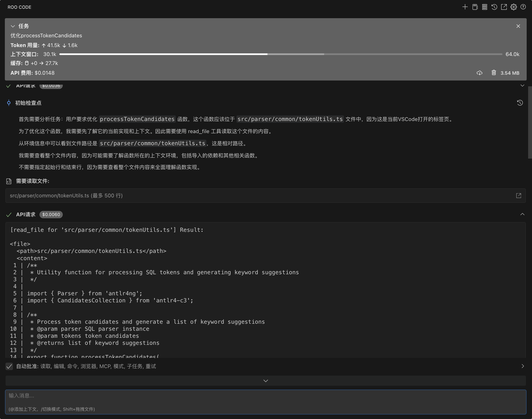Open Roo Code settings gear

point(514,7)
